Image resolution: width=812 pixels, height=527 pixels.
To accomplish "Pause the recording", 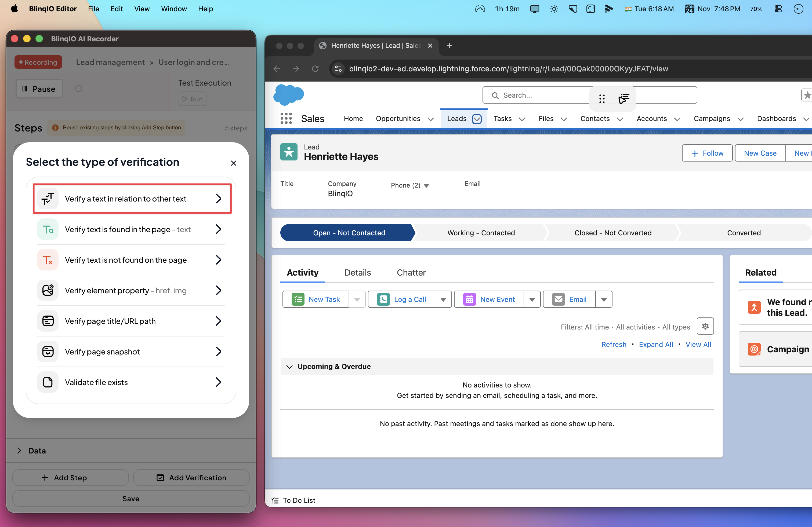I will (x=39, y=89).
